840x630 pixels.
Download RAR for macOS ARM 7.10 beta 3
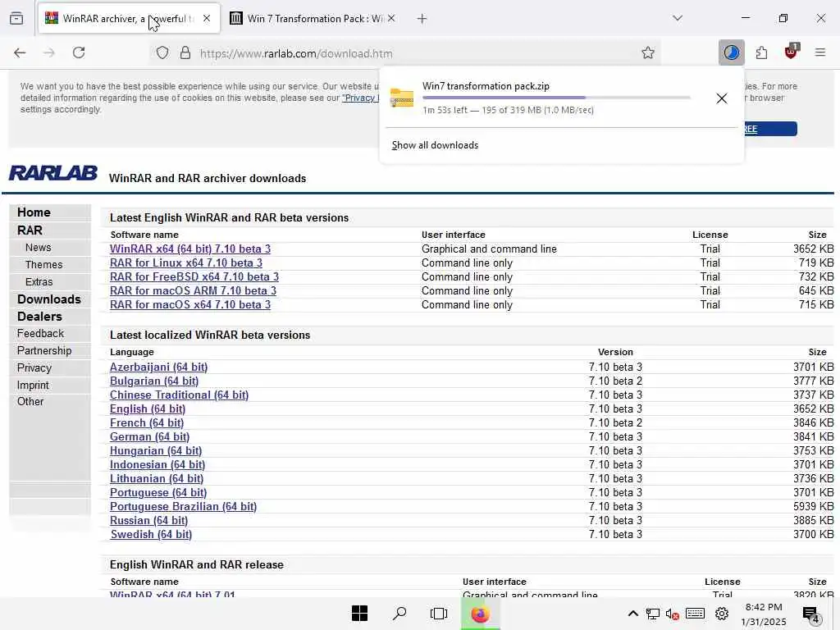[193, 291]
